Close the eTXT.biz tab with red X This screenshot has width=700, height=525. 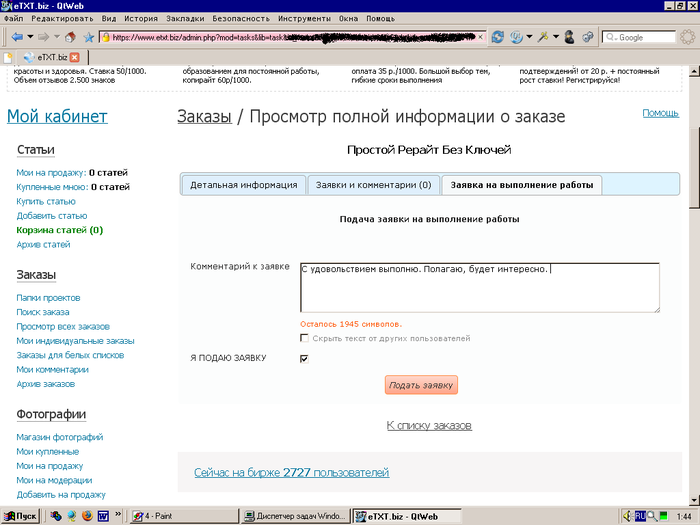pyautogui.click(x=73, y=57)
